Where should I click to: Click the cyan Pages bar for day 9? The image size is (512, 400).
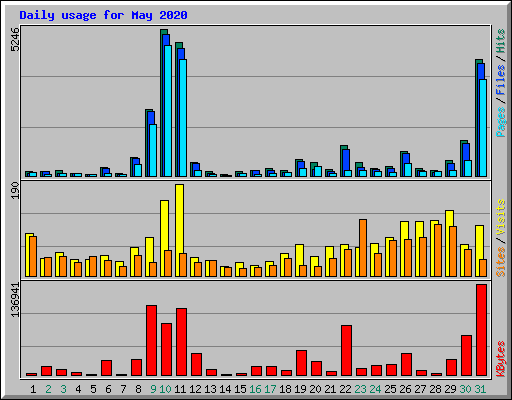point(153,151)
